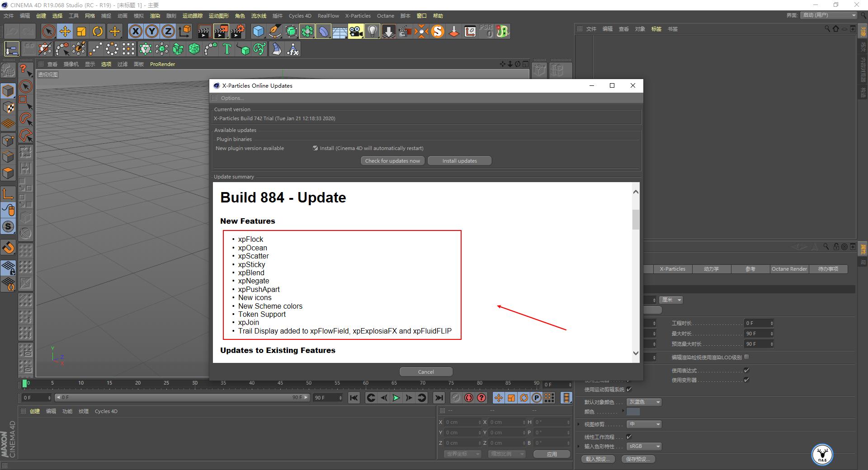Click the MoText T icon
The width and height of the screenshot is (868, 470).
pos(227,49)
